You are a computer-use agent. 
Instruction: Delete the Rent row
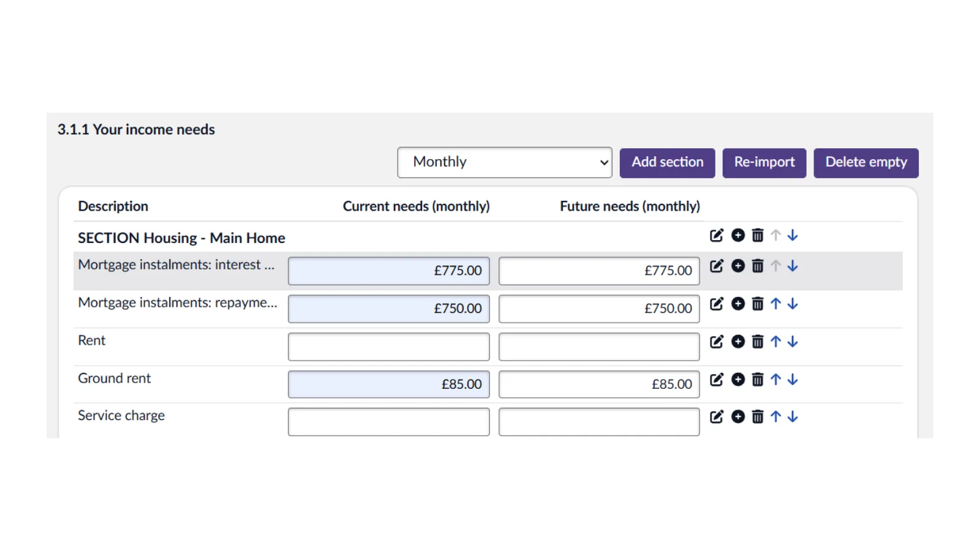758,342
